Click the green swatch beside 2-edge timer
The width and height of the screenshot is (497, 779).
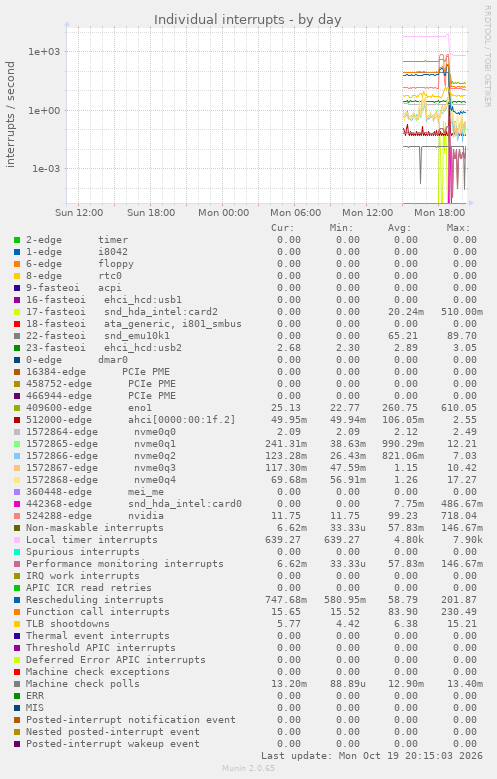point(17,240)
